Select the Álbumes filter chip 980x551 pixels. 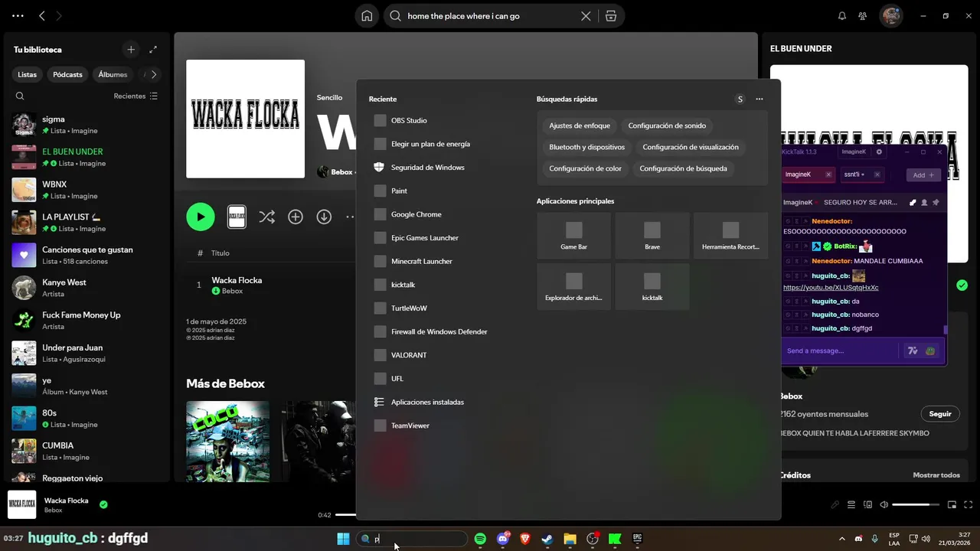[x=113, y=74]
